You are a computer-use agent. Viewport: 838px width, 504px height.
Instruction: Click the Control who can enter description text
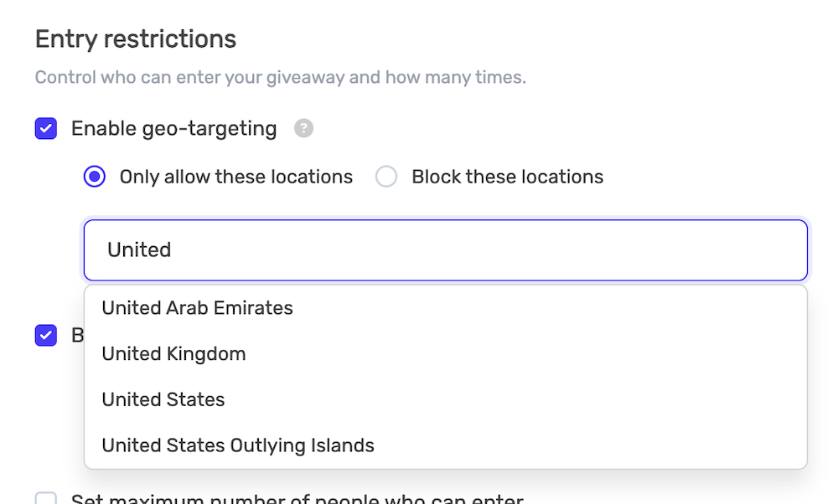click(280, 79)
